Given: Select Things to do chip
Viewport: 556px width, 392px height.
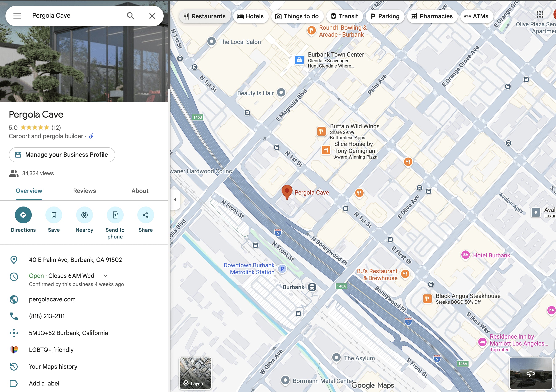Looking at the screenshot, I should (x=297, y=16).
